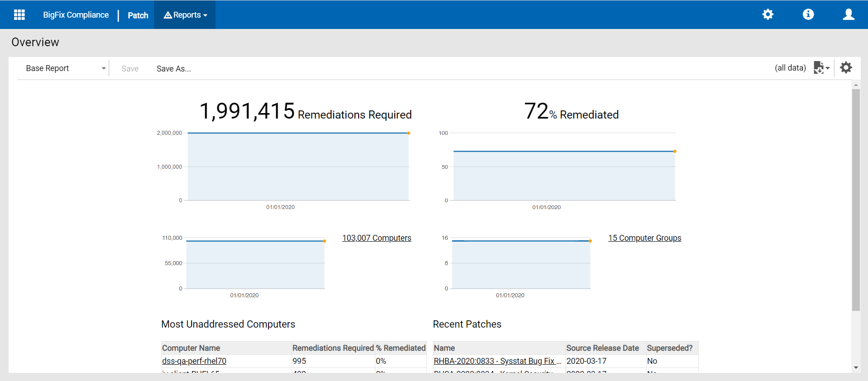Open the app launcher grid icon

(19, 15)
